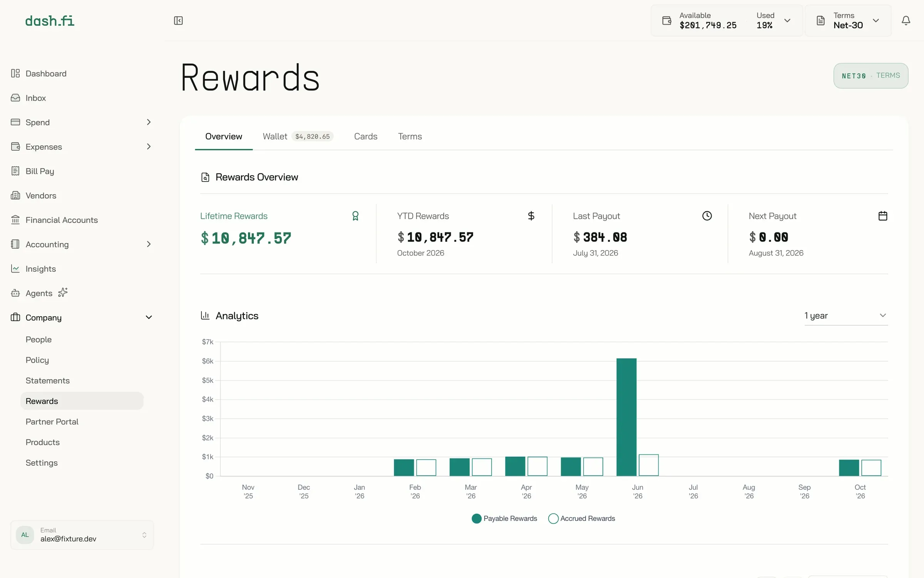This screenshot has height=578, width=924.
Task: Click the Used 19% value
Action: (x=765, y=25)
